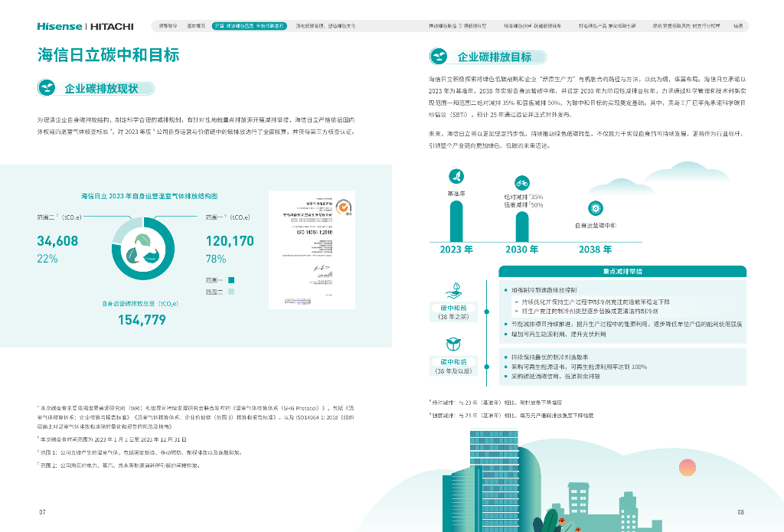The image size is (784, 532).
Task: Switch to the 基本情况 tab
Action: [197, 24]
